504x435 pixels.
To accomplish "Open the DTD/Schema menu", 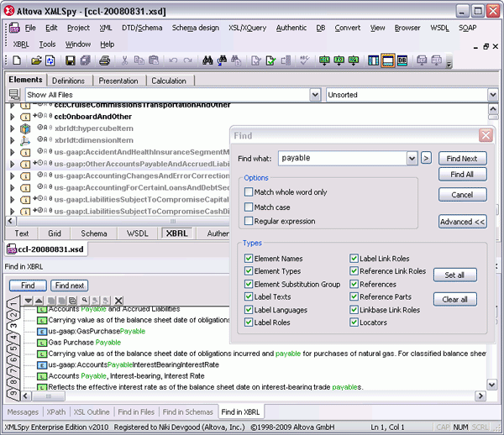I will (142, 28).
